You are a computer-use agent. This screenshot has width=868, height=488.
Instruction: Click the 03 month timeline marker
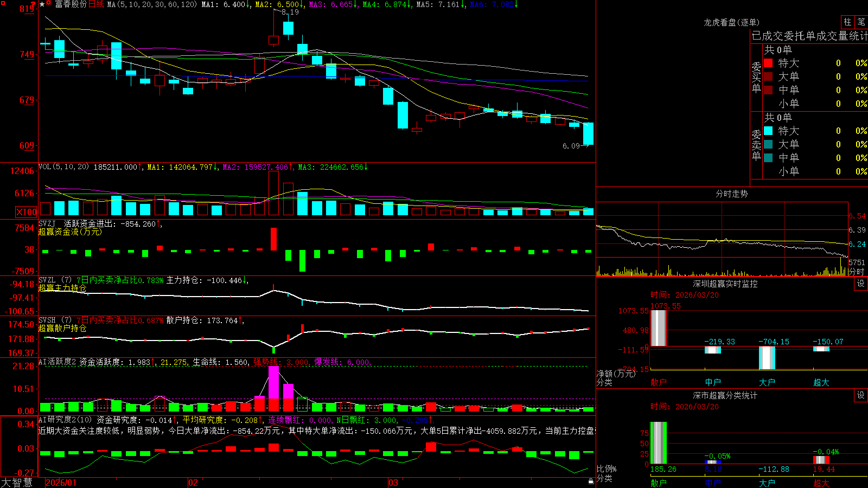(393, 483)
